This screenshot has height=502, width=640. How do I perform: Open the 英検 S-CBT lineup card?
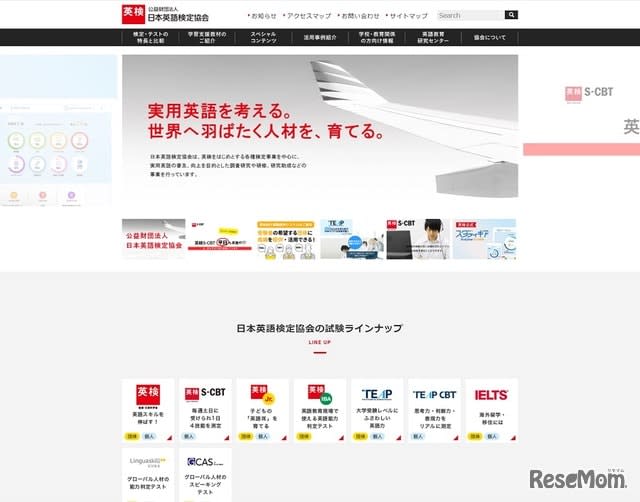pos(205,411)
